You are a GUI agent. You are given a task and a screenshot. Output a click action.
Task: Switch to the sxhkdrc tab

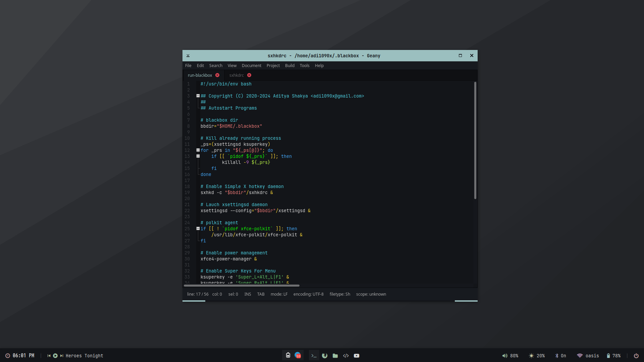pyautogui.click(x=236, y=75)
